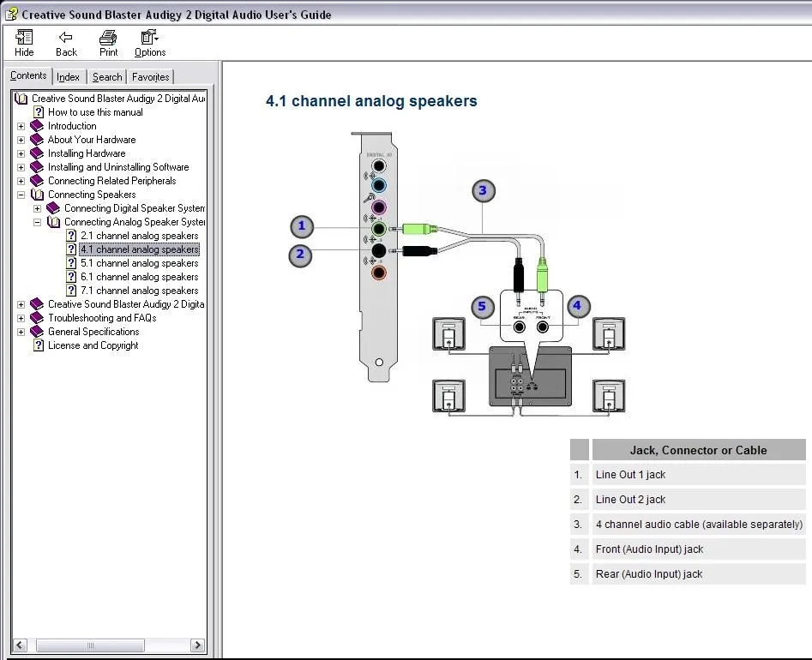Click the book icon for General Specifications
The height and width of the screenshot is (660, 812).
35,332
